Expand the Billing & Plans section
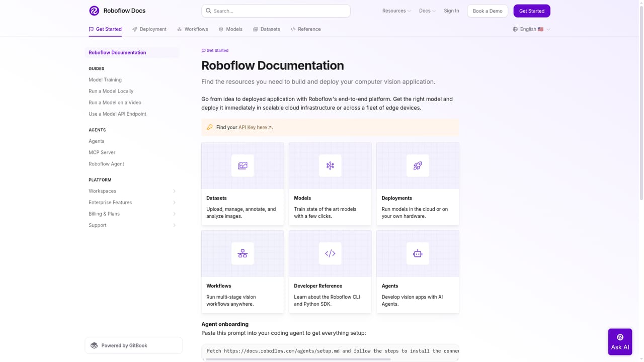This screenshot has height=362, width=644. (x=132, y=214)
